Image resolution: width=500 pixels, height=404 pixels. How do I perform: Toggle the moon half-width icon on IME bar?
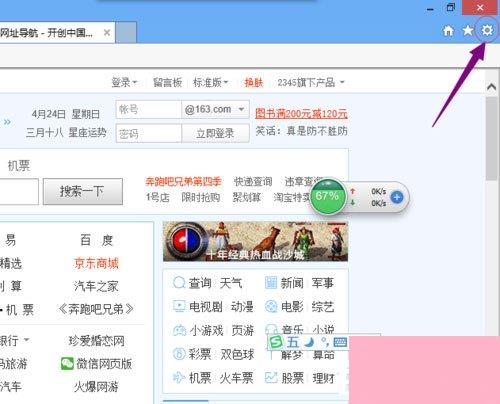[x=310, y=342]
